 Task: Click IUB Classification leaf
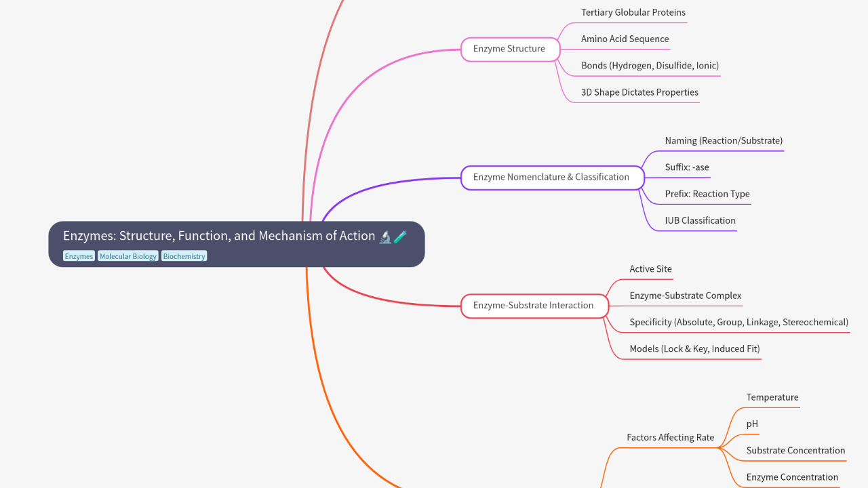pos(700,220)
